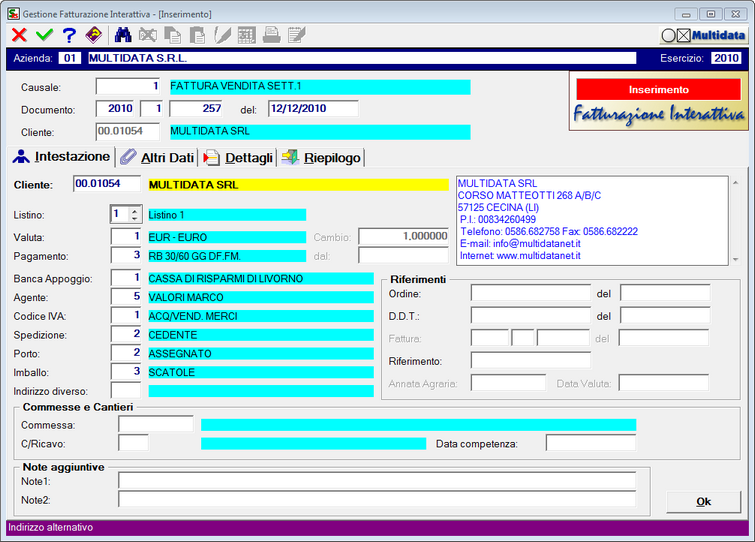755x542 pixels.
Task: Click the Cambio field showing 1,000000
Action: pos(404,236)
